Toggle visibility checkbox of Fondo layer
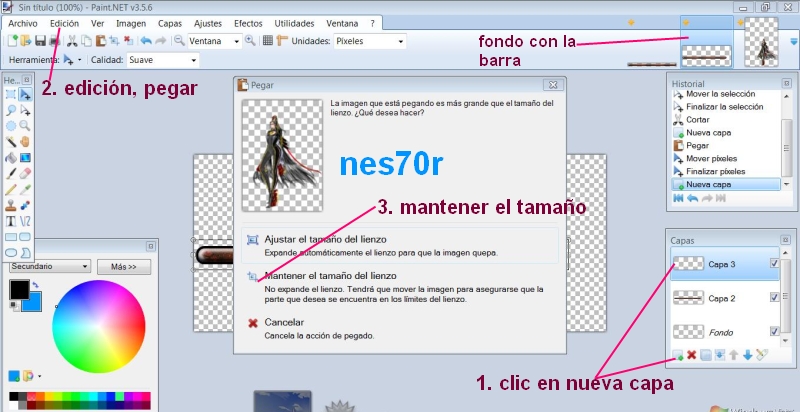 (x=774, y=331)
